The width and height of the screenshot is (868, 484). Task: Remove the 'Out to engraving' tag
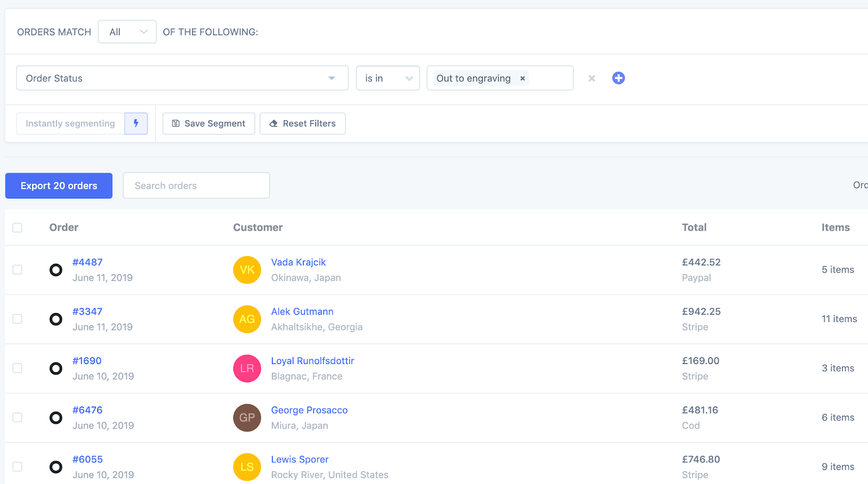(522, 79)
